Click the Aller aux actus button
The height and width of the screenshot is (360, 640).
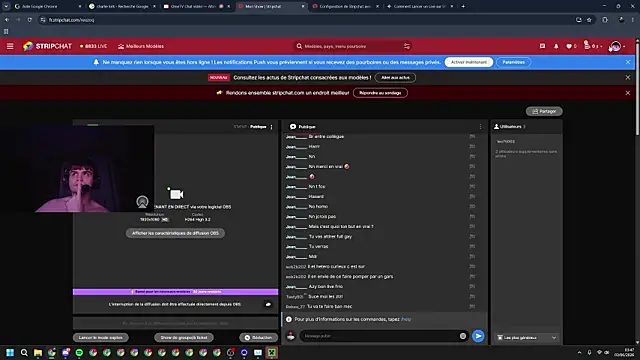click(395, 78)
